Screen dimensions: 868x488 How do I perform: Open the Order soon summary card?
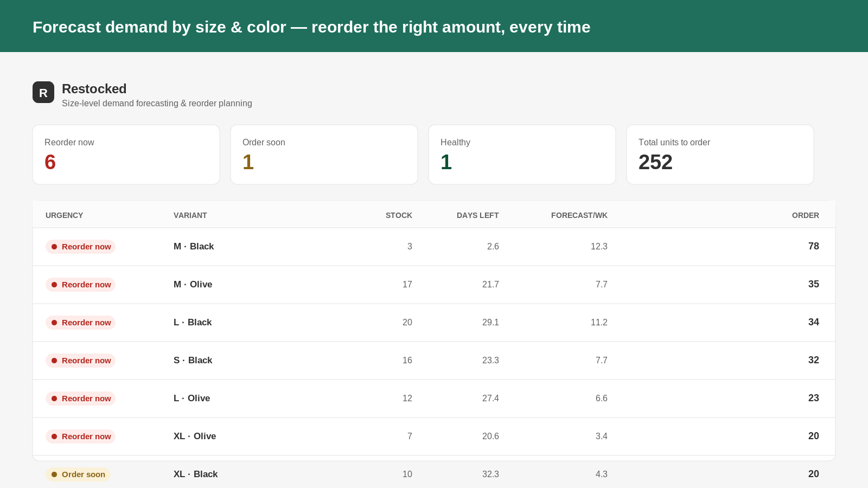click(x=324, y=155)
